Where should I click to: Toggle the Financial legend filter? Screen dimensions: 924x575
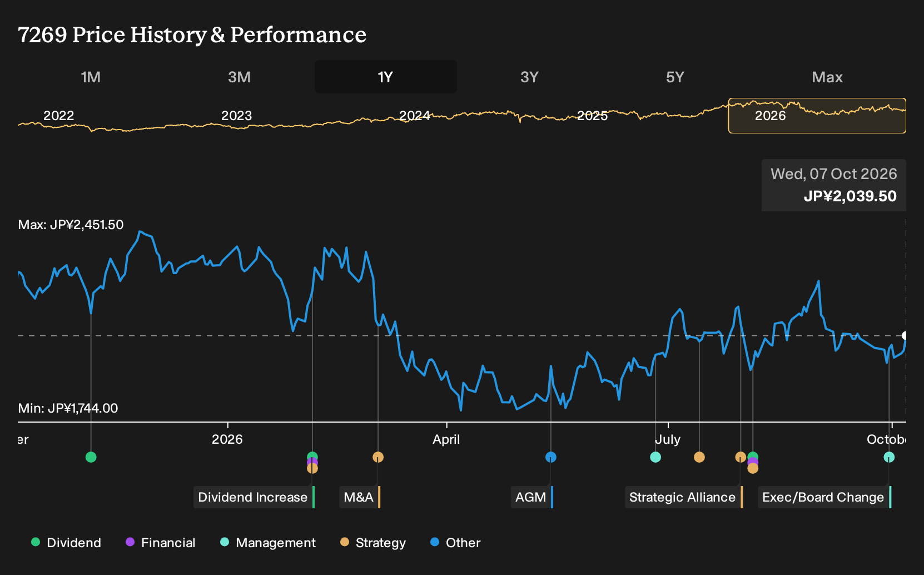pyautogui.click(x=161, y=543)
